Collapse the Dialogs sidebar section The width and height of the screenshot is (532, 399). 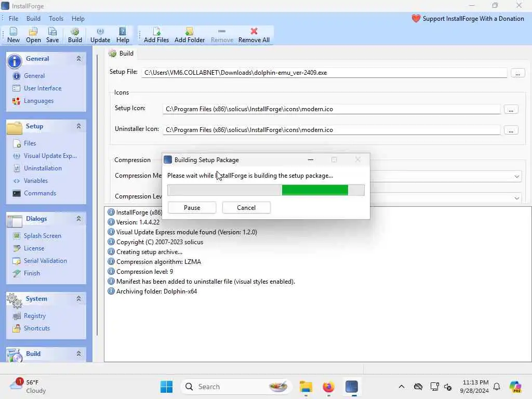79,219
